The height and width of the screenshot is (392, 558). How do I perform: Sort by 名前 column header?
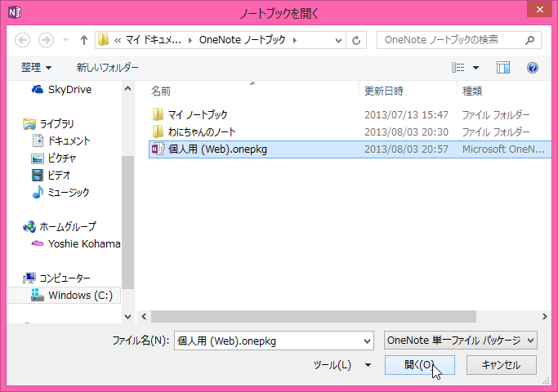pos(160,91)
